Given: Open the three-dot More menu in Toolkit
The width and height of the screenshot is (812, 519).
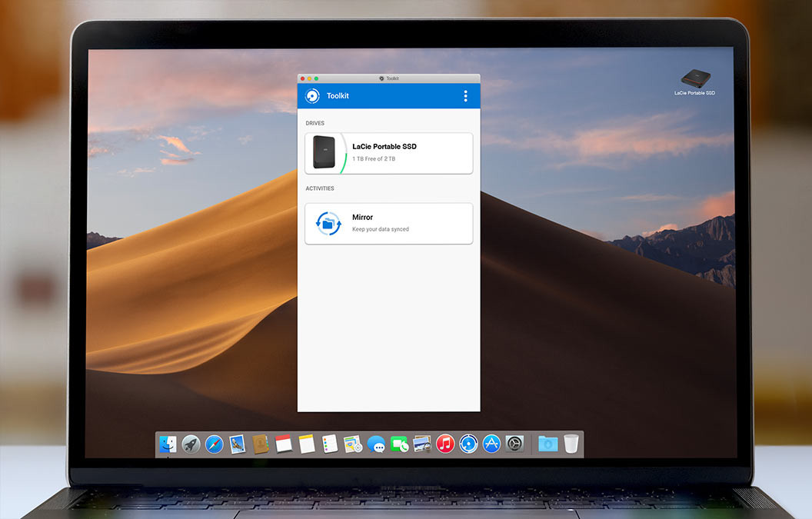Looking at the screenshot, I should tap(465, 96).
